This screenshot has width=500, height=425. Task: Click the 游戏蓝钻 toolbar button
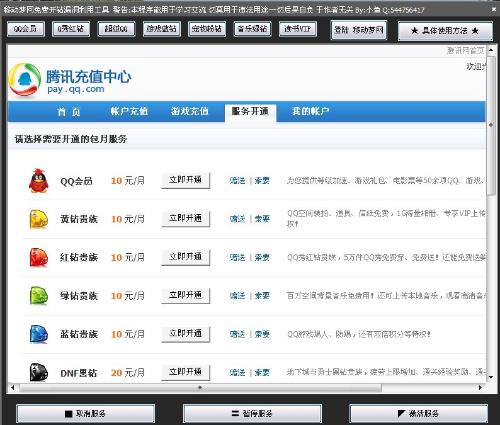(162, 29)
